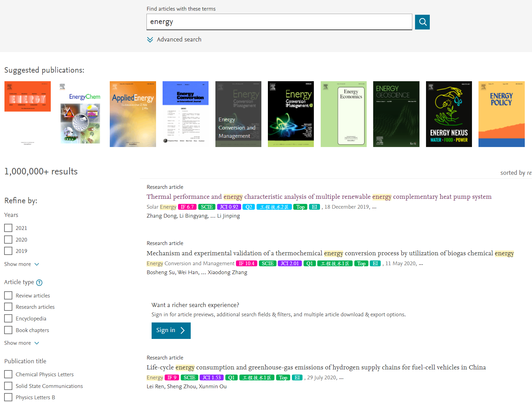
Task: Open the article about renewable heat pump systems
Action: (319, 196)
